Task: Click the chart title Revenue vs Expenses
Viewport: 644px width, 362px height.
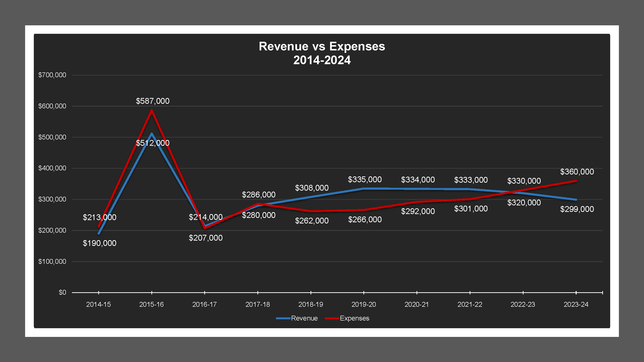Action: 322,47
